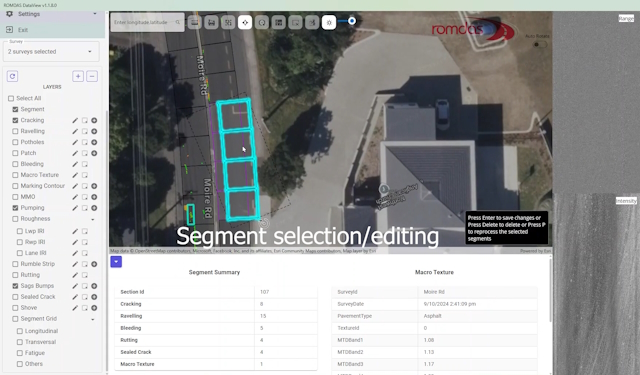Collapse the Segment Grid group arrow
Image resolution: width=640 pixels, height=375 pixels.
click(x=93, y=320)
